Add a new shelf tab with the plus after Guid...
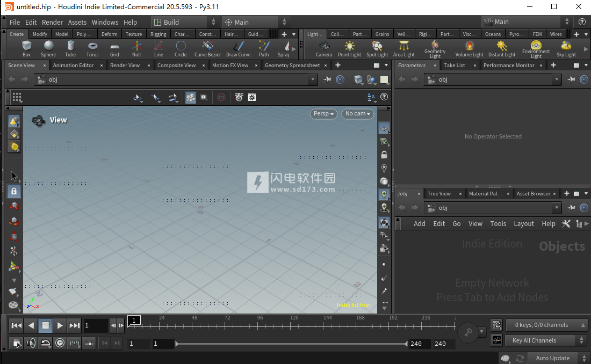The image size is (591, 364). [x=284, y=34]
